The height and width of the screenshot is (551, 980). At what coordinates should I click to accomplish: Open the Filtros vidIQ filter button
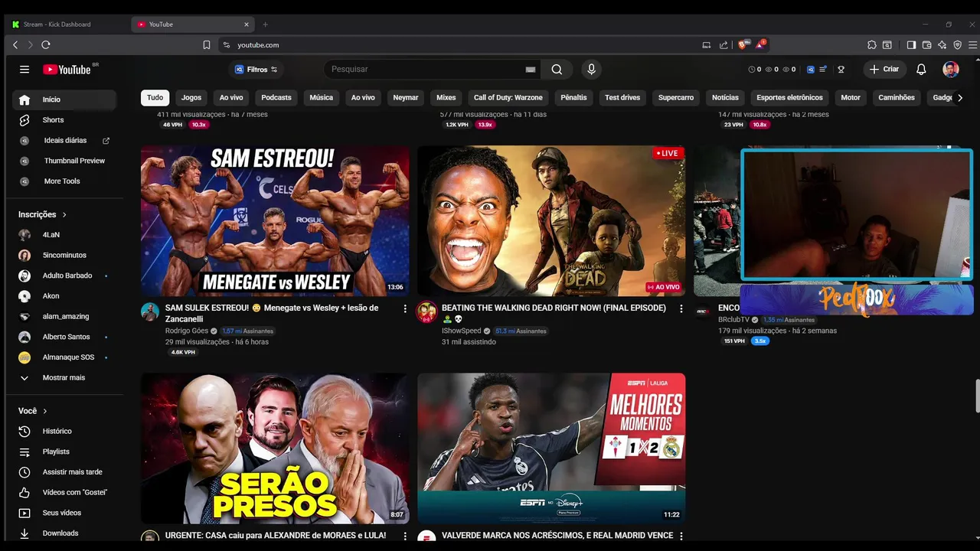click(x=257, y=70)
